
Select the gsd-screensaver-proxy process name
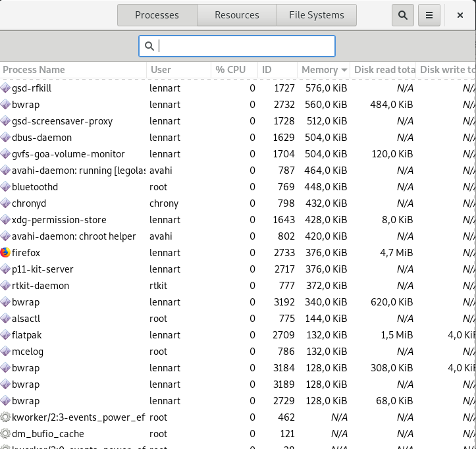click(63, 121)
